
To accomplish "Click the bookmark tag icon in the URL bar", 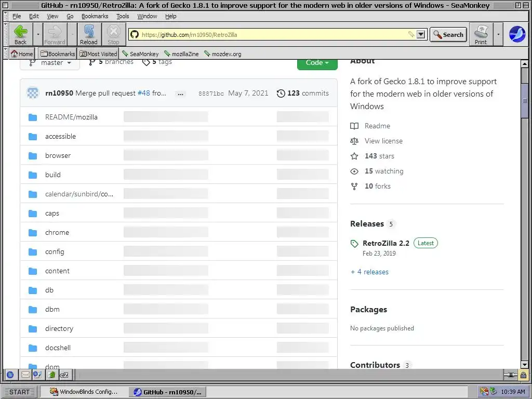I will click(411, 34).
